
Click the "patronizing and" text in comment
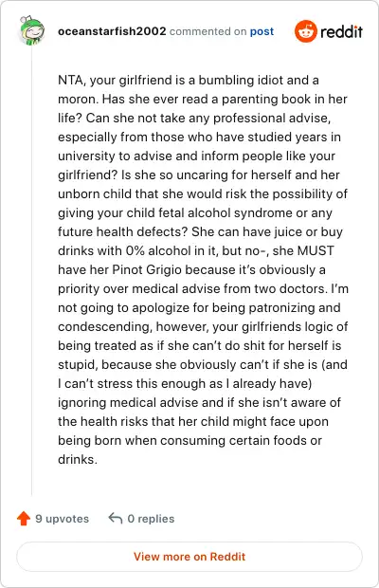295,308
